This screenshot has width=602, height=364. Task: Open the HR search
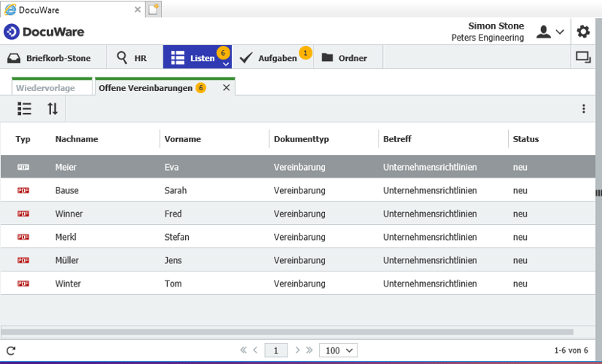[x=132, y=58]
